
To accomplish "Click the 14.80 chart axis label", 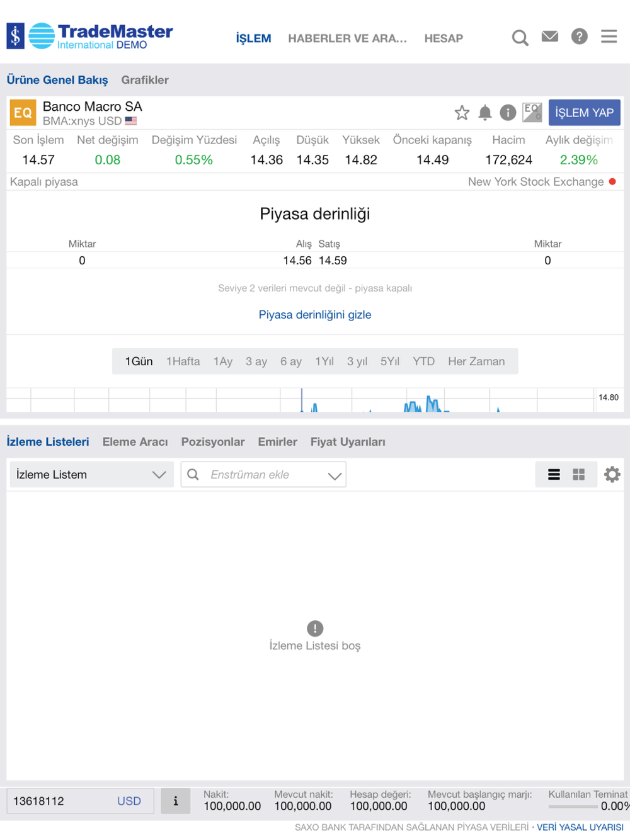I will (609, 397).
